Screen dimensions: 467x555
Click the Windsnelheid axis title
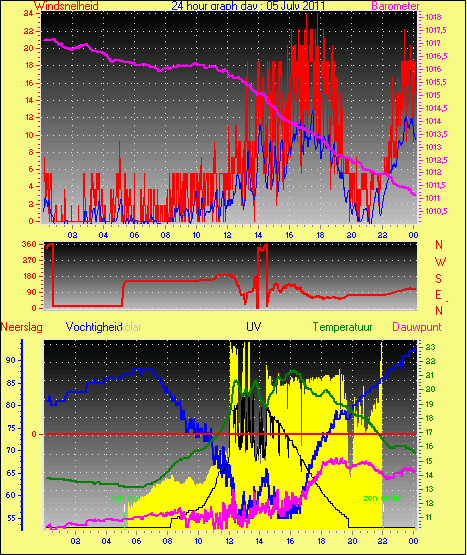pyautogui.click(x=66, y=6)
